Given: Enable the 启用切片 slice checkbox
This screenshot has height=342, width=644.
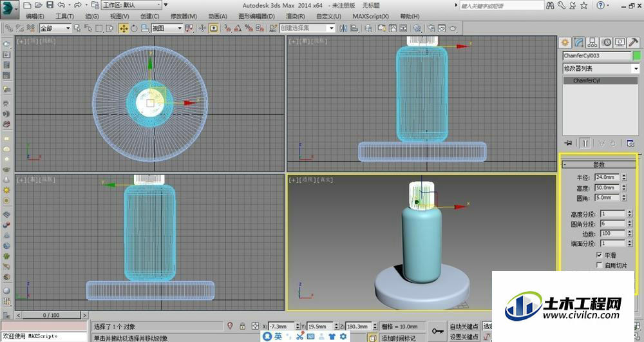Looking at the screenshot, I should pos(599,265).
